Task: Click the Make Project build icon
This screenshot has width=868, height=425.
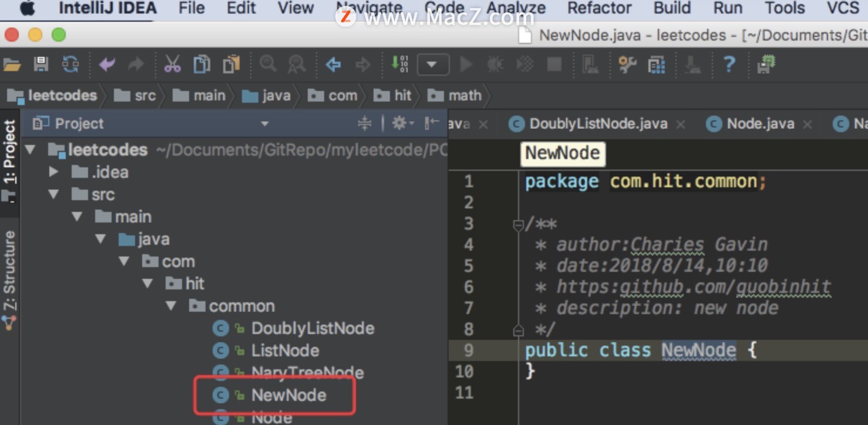Action: (400, 64)
